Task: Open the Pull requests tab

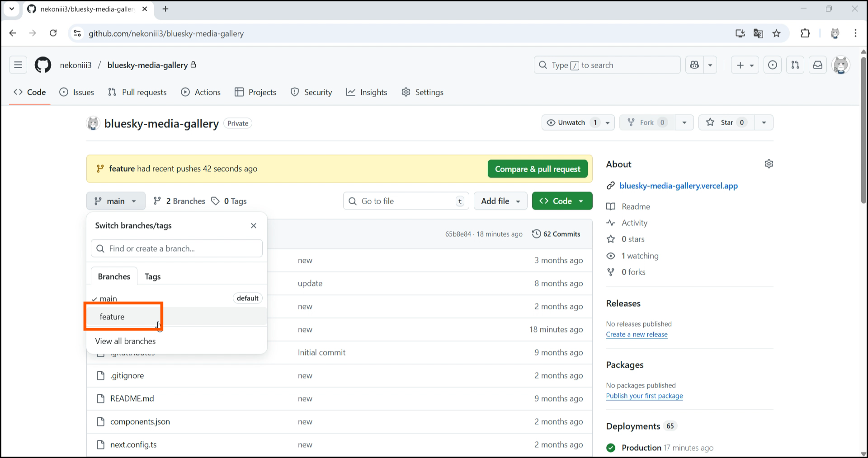Action: click(x=137, y=92)
